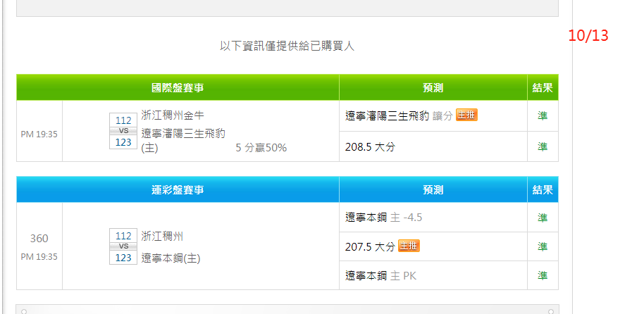Click the vs score box in 運彩盤賽事
Screen dimensions: 644x314
123,246
